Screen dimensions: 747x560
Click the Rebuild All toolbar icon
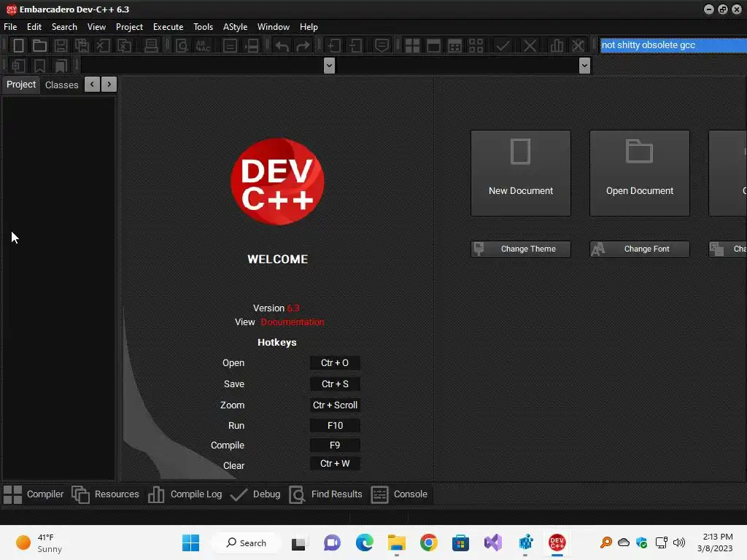click(476, 46)
